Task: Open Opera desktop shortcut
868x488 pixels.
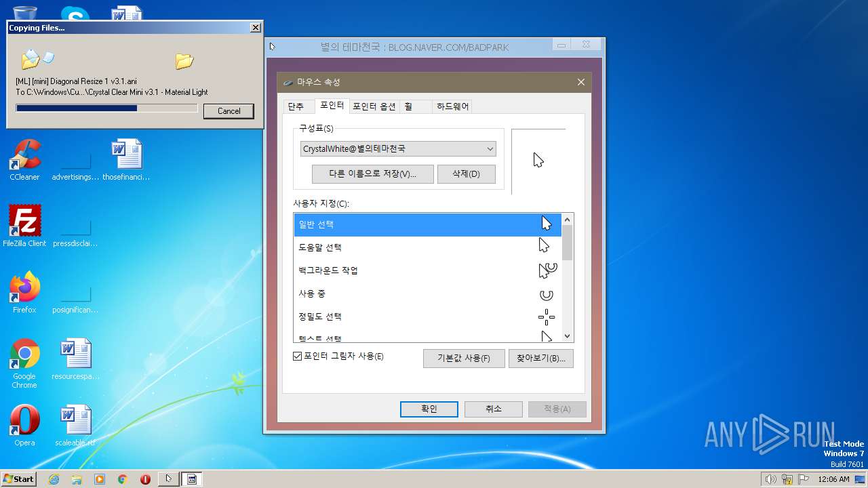Action: [24, 426]
